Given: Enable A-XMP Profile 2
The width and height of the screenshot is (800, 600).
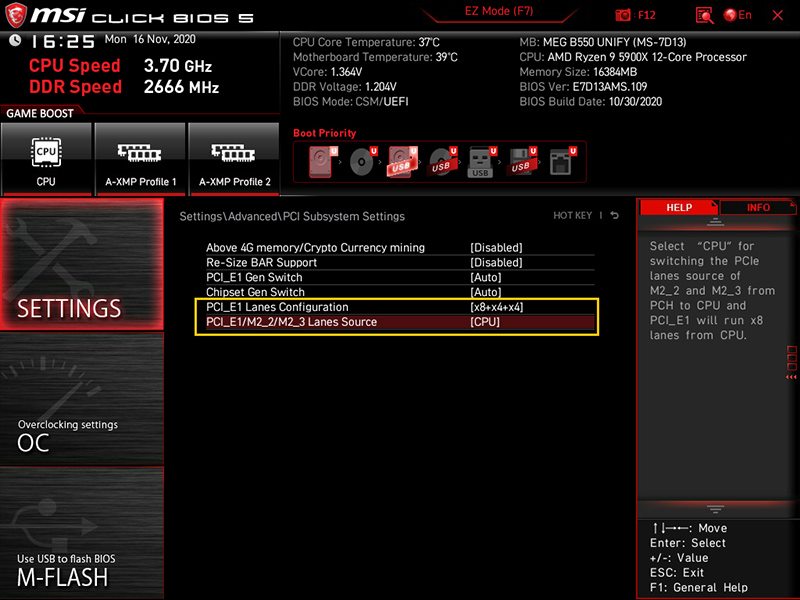Looking at the screenshot, I should click(234, 159).
